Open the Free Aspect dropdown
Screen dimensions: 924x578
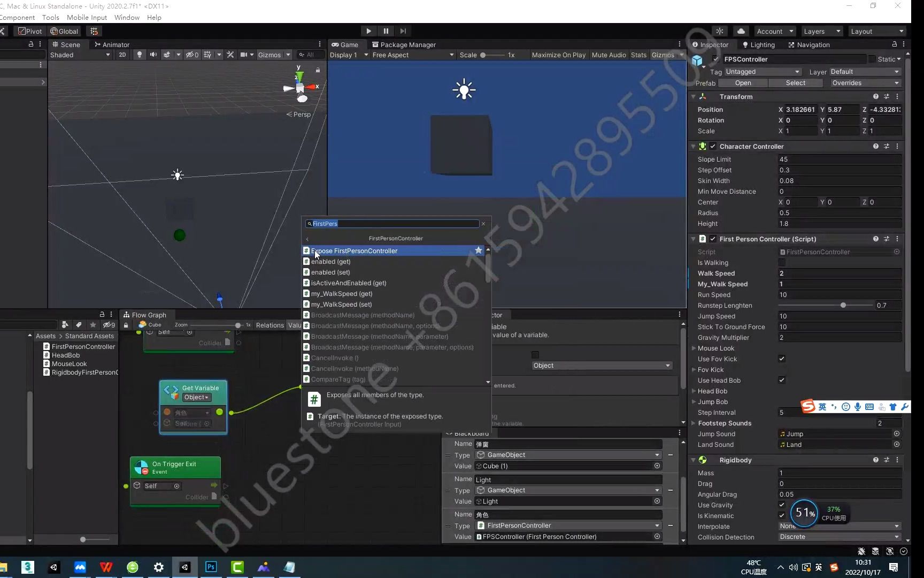click(x=412, y=55)
